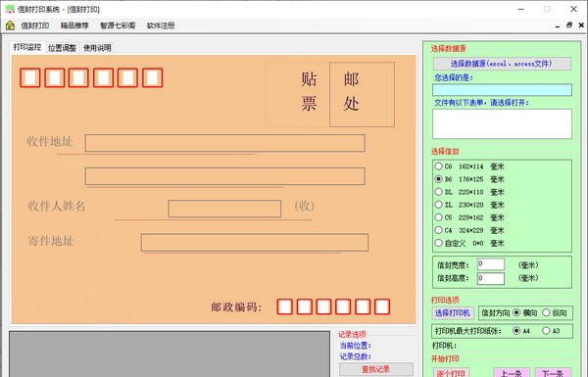Click the last top-left postal code box
588x377 pixels.
click(x=152, y=77)
